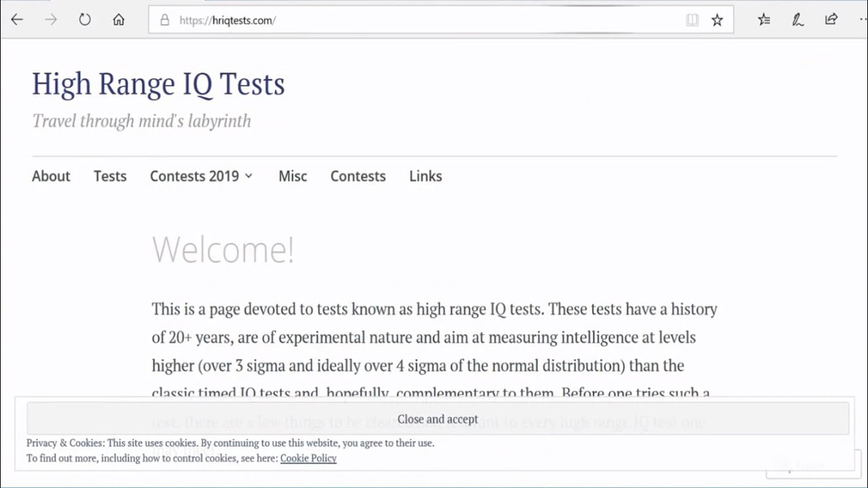
Task: Open the Tests menu item
Action: [110, 176]
